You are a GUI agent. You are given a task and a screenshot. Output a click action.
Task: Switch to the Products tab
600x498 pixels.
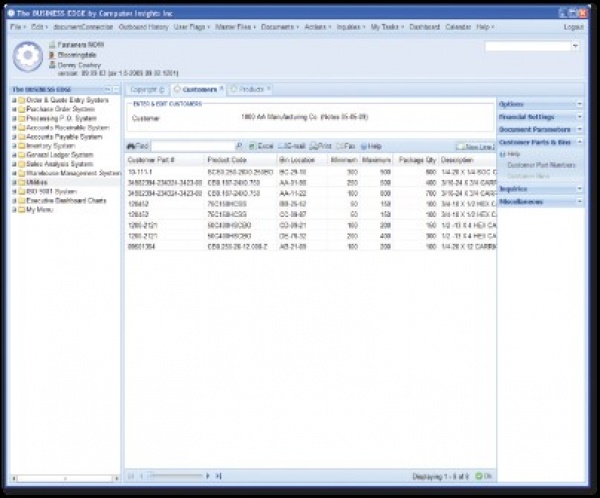251,90
